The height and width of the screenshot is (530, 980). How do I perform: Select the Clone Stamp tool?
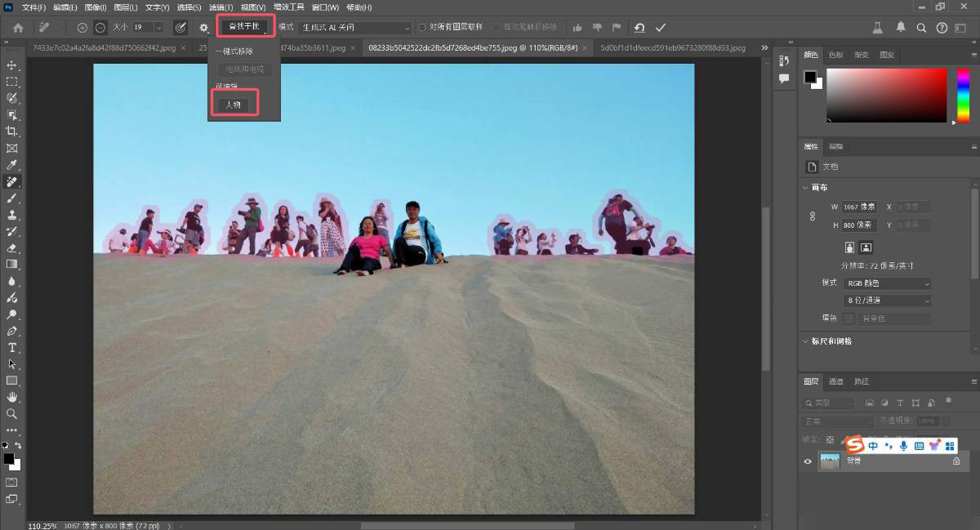11,215
